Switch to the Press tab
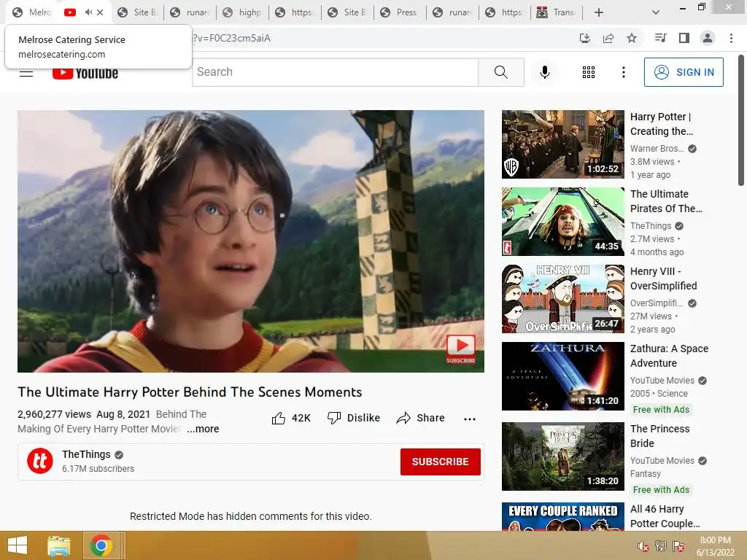Viewport: 747px width, 560px height. tap(400, 12)
